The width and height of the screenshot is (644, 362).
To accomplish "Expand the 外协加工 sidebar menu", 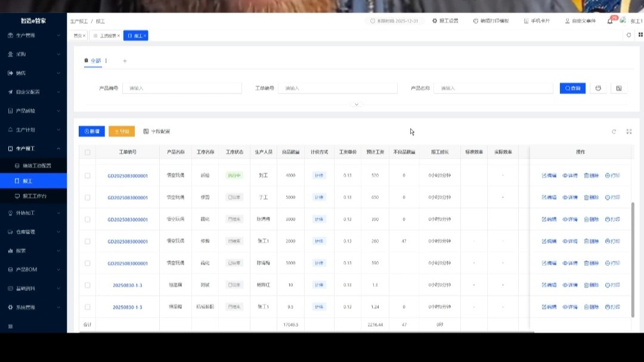I will [33, 213].
